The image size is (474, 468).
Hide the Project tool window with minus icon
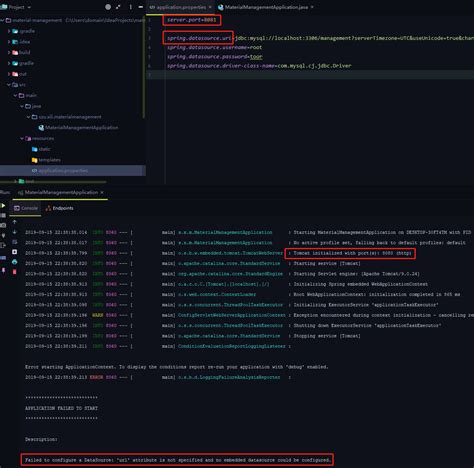coord(141,7)
